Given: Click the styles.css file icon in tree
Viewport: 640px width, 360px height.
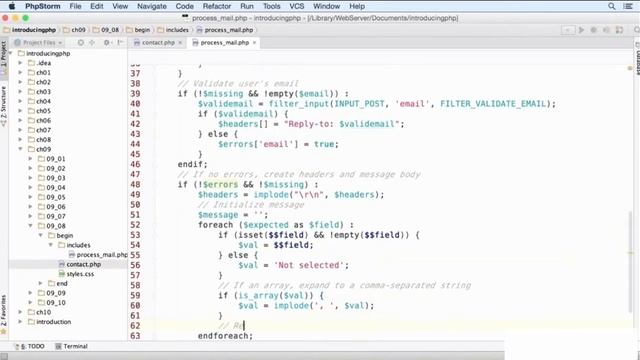Looking at the screenshot, I should pyautogui.click(x=62, y=274).
